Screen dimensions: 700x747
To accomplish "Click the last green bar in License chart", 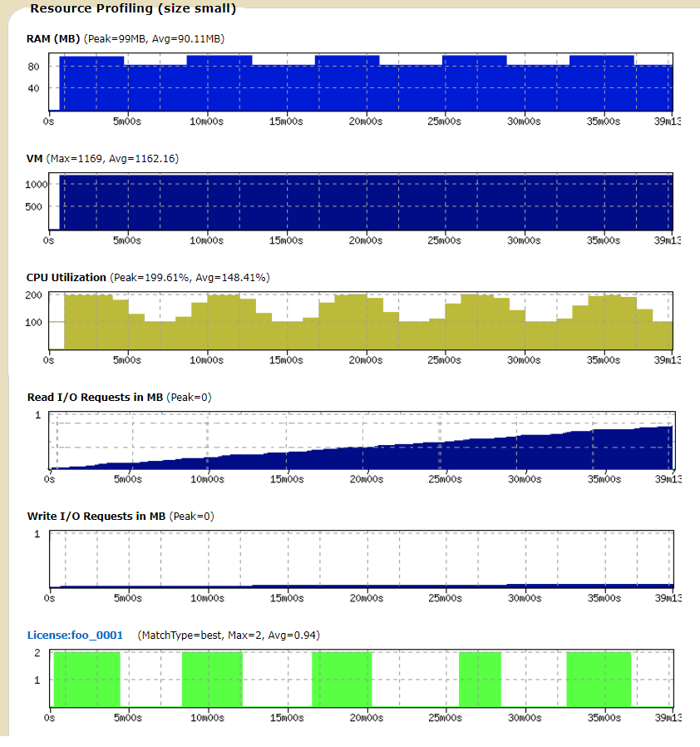I will coord(599,679).
